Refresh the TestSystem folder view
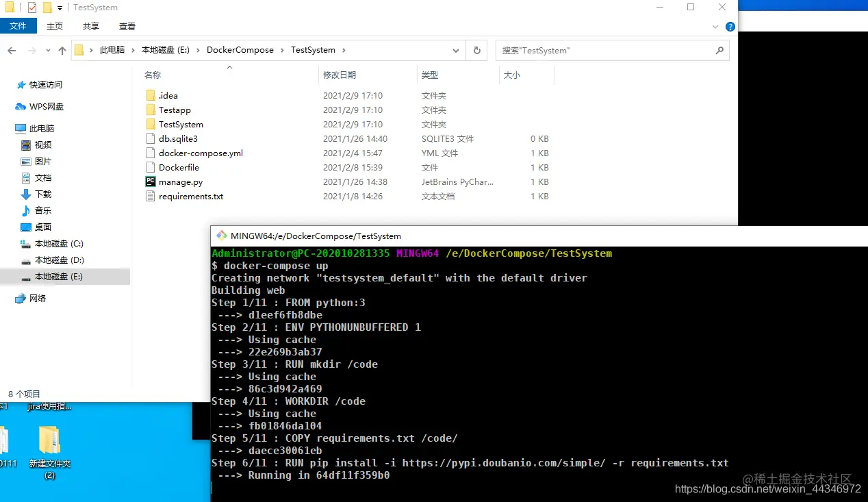The height and width of the screenshot is (502, 868). [x=477, y=50]
